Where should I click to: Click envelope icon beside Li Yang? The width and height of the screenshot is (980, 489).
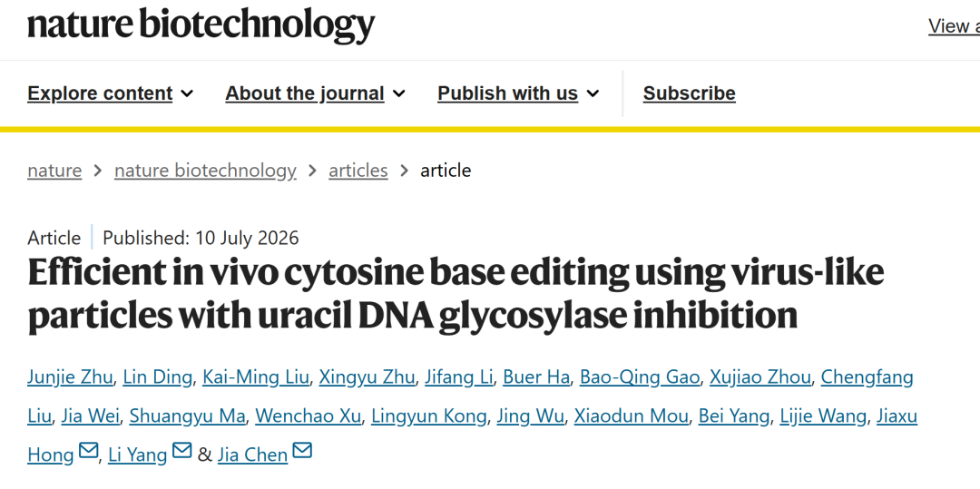pos(181,450)
